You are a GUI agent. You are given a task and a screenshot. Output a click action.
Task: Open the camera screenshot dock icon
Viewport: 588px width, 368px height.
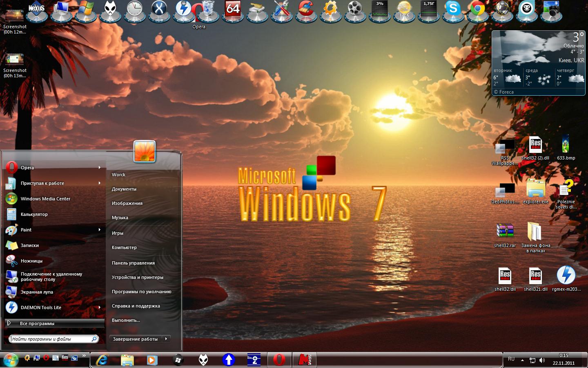[551, 11]
